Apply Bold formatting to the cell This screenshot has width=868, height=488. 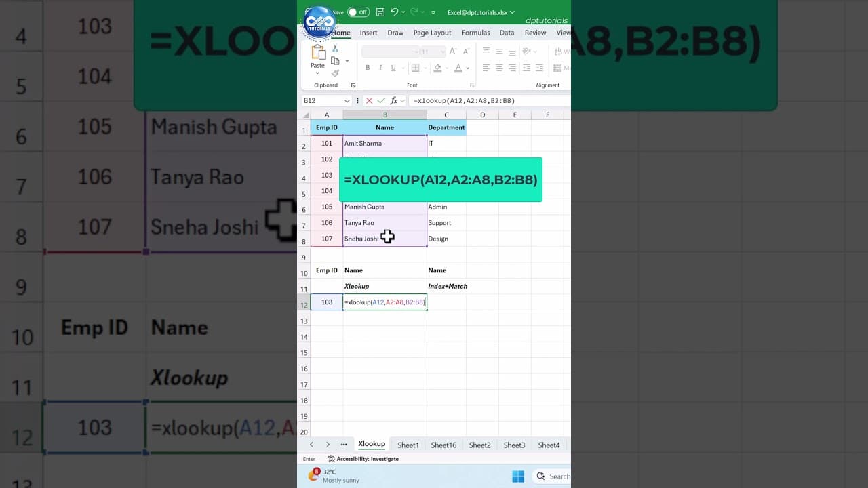pos(368,68)
